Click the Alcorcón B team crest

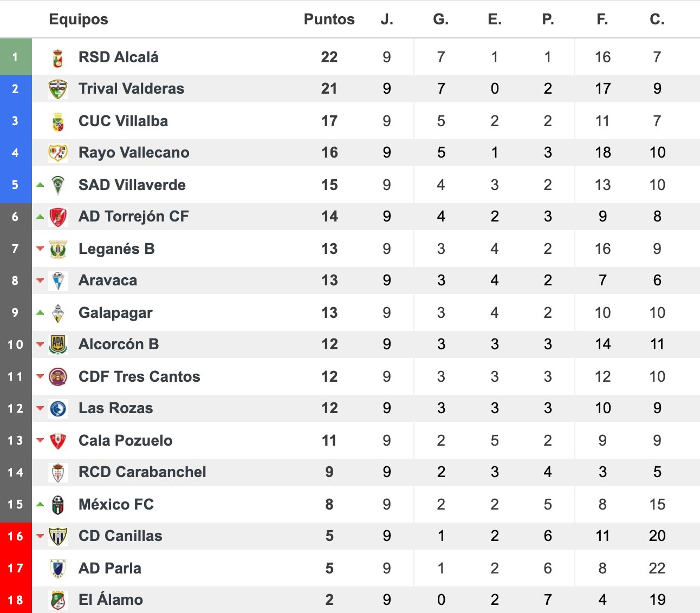coord(58,344)
